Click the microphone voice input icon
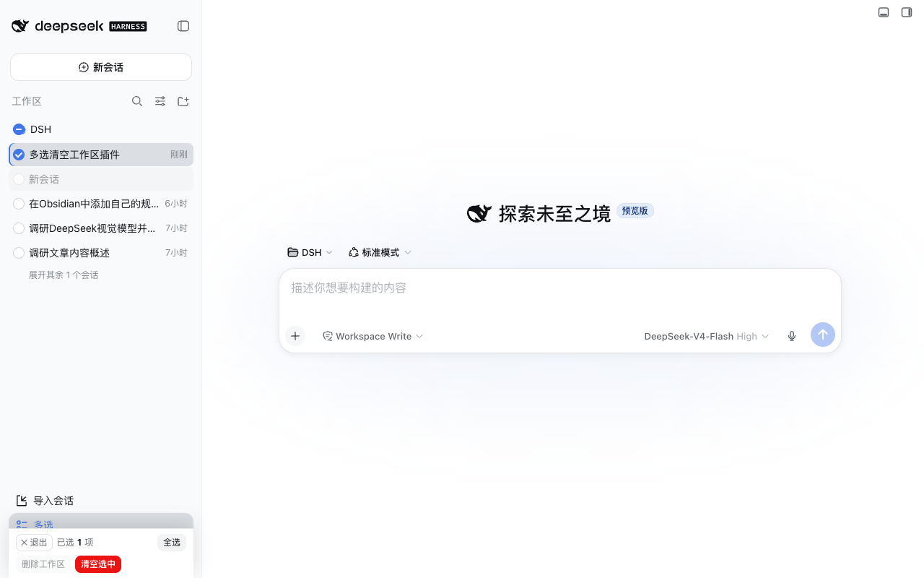The height and width of the screenshot is (578, 924). coord(792,336)
